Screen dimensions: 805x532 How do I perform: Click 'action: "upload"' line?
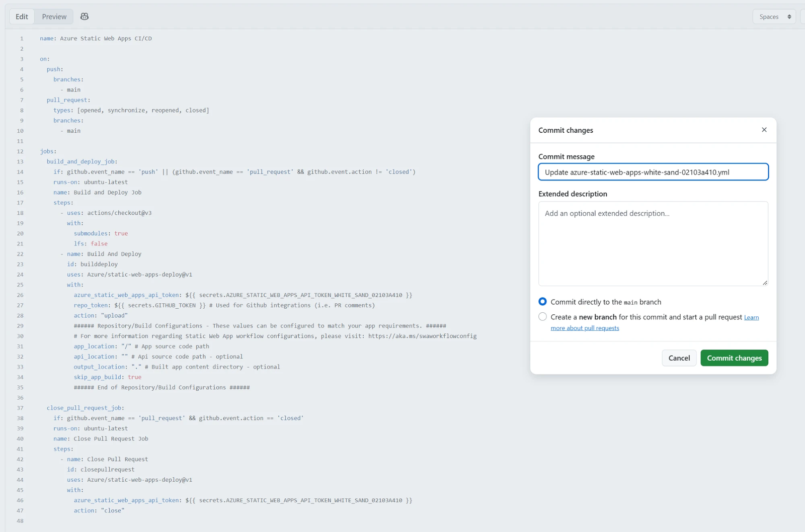(x=101, y=315)
